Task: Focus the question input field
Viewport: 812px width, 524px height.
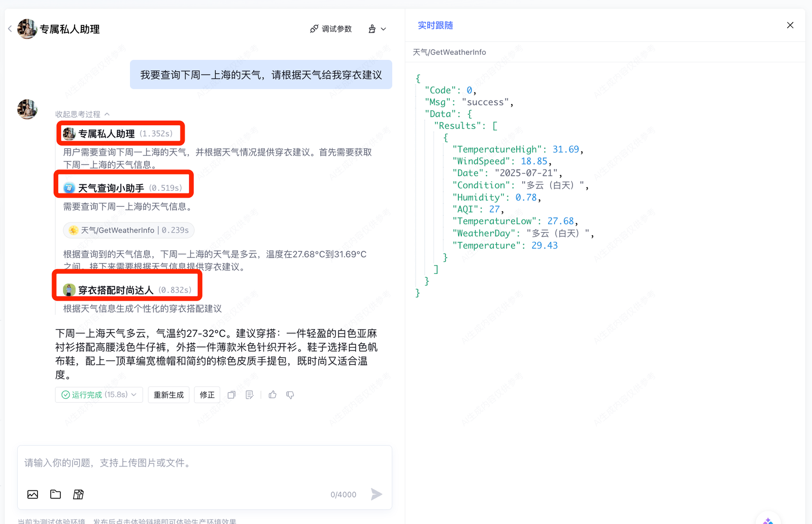Action: pos(203,463)
